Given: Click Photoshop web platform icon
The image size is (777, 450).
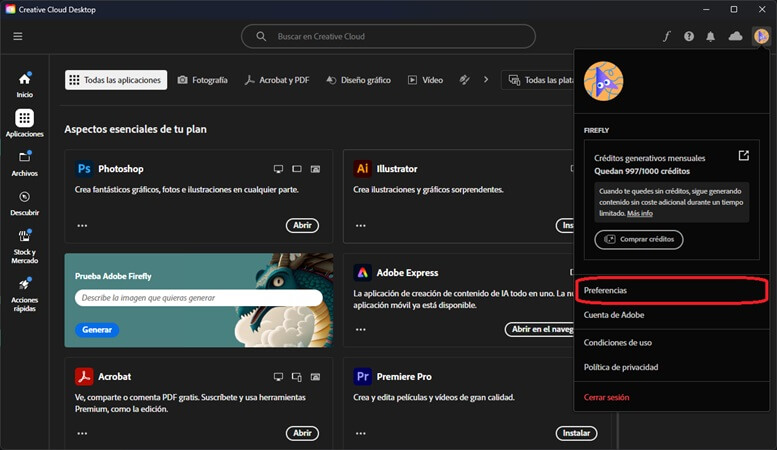Looking at the screenshot, I should click(x=315, y=169).
